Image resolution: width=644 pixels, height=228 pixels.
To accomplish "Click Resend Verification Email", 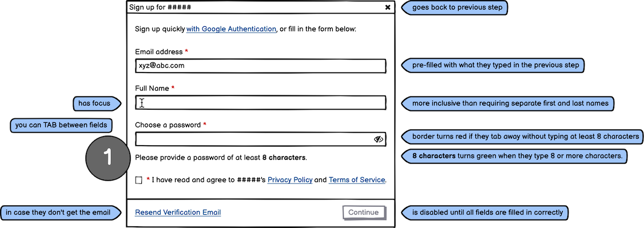I will (x=178, y=213).
